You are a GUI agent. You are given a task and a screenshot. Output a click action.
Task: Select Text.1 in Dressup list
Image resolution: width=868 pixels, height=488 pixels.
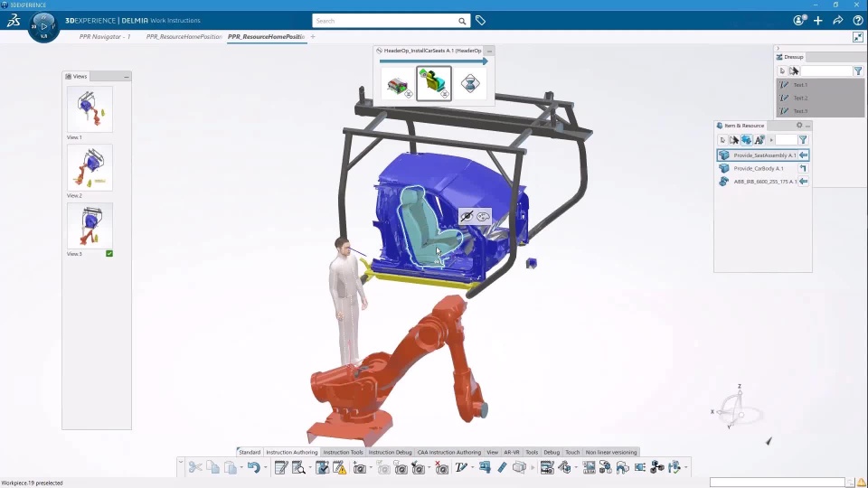coord(820,85)
